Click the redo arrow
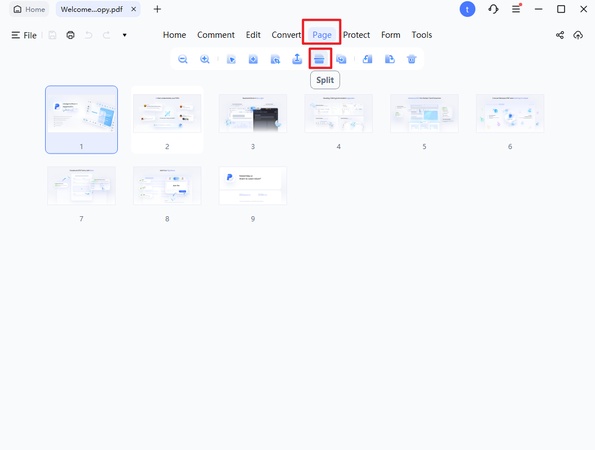This screenshot has height=450, width=595. 107,35
